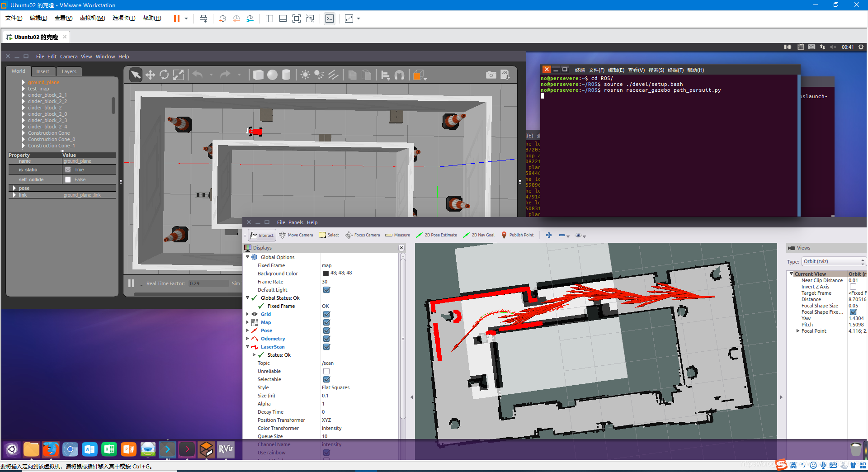Image resolution: width=868 pixels, height=472 pixels.
Task: Select the arrow selection tool in Gazebo
Action: pyautogui.click(x=136, y=75)
